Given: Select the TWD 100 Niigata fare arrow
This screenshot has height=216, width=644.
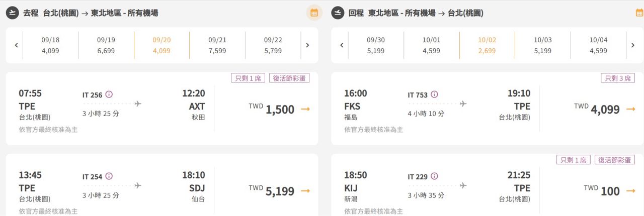Looking at the screenshot, I should pyautogui.click(x=630, y=191).
